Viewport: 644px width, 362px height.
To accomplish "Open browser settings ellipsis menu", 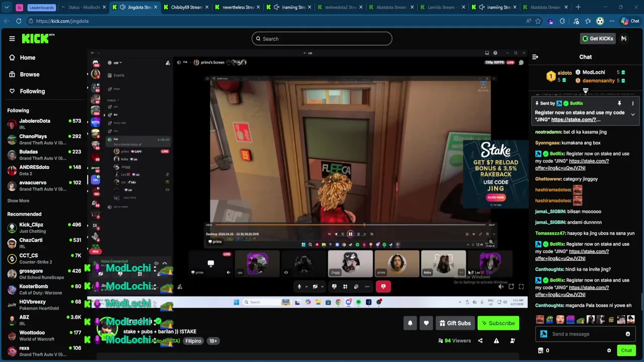I will pyautogui.click(x=612, y=21).
